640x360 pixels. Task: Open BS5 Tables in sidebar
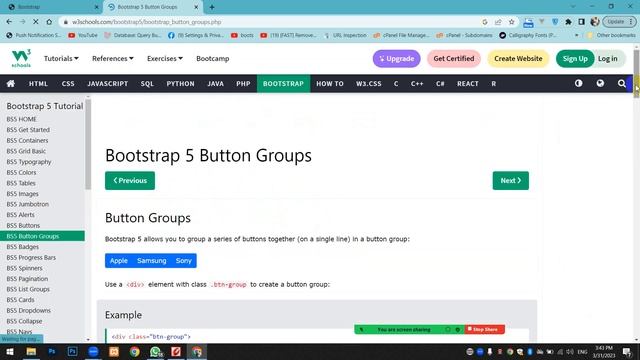click(21, 183)
